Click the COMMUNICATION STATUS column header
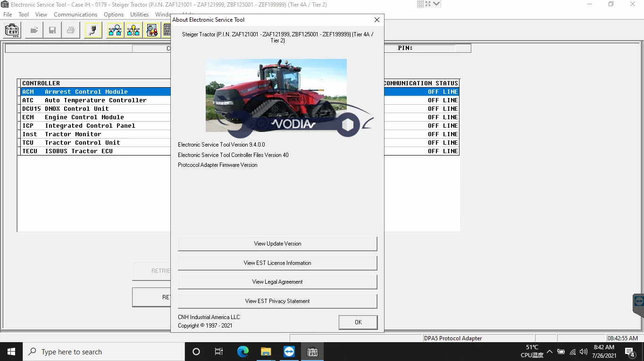 (421, 83)
